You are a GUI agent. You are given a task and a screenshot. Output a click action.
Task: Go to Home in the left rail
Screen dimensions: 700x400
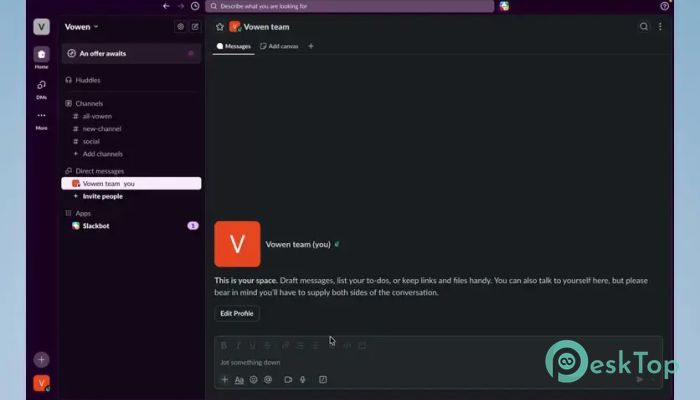(x=42, y=58)
